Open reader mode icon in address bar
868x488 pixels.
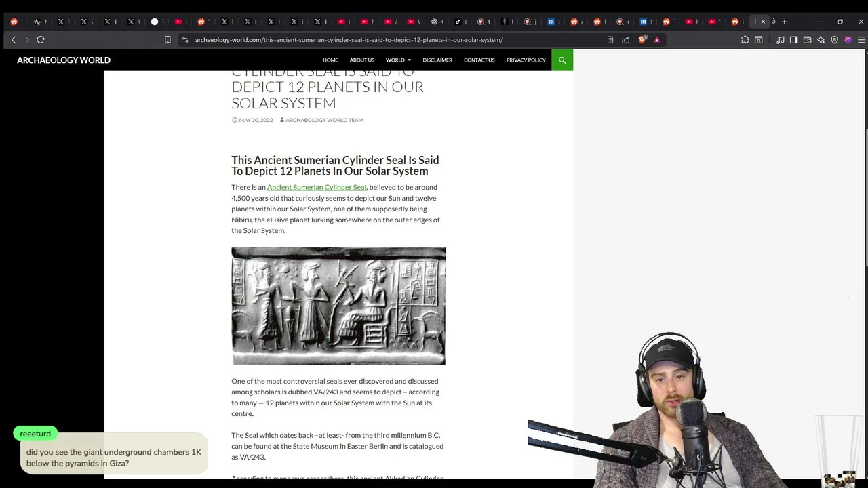tap(610, 40)
